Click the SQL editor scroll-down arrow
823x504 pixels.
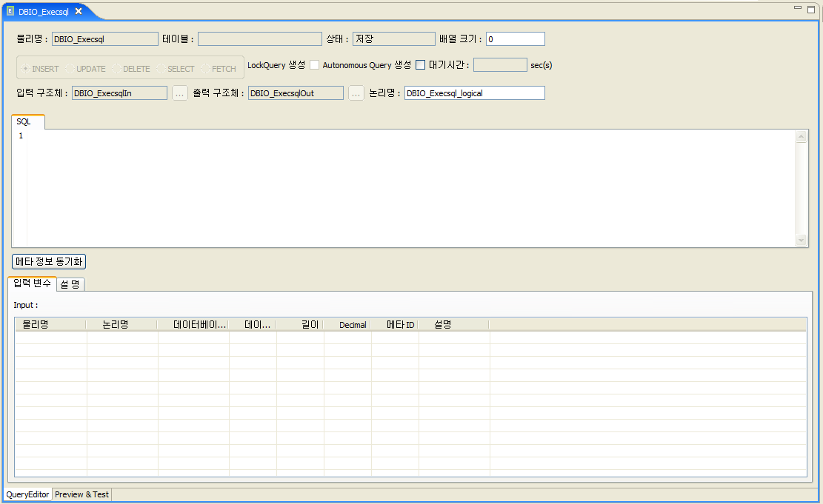pyautogui.click(x=802, y=240)
